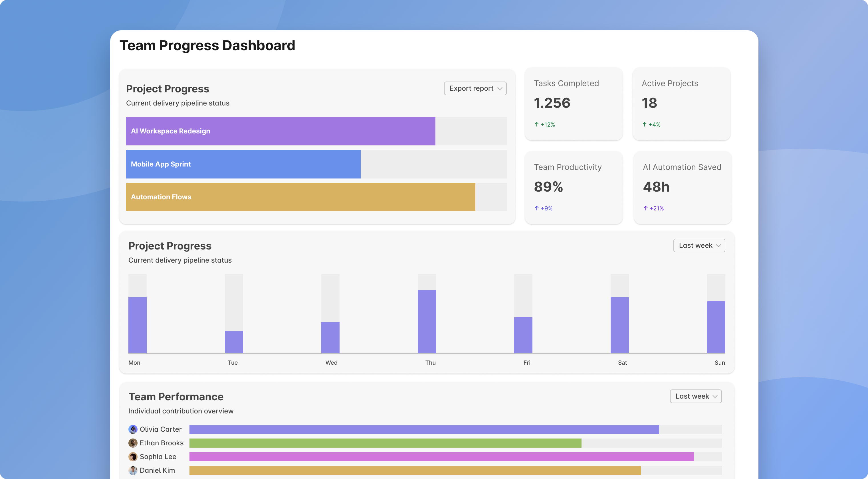Click up arrow icon beside +4%

pos(645,124)
